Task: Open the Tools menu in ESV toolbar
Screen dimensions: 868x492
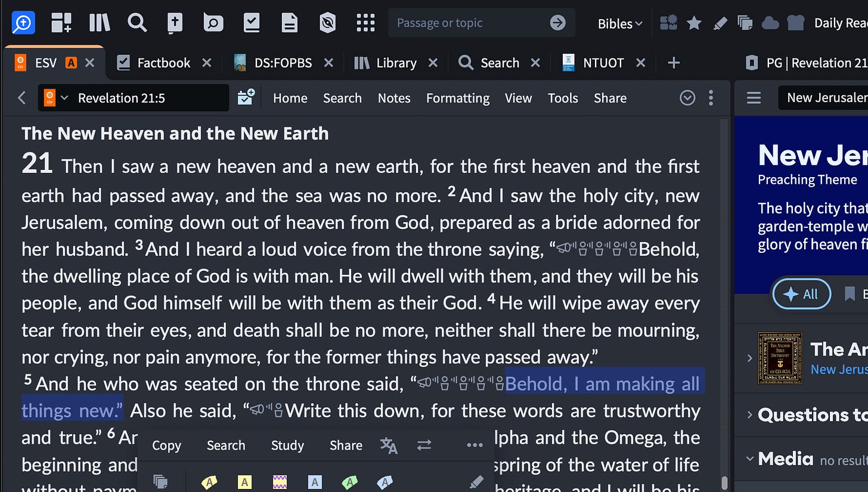Action: point(563,98)
